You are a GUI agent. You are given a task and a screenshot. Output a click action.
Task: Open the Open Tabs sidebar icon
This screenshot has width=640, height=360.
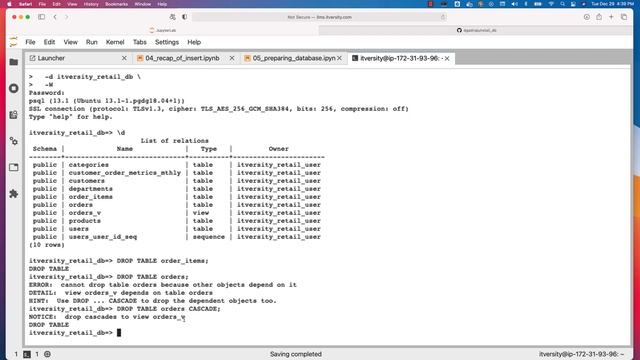pyautogui.click(x=13, y=167)
